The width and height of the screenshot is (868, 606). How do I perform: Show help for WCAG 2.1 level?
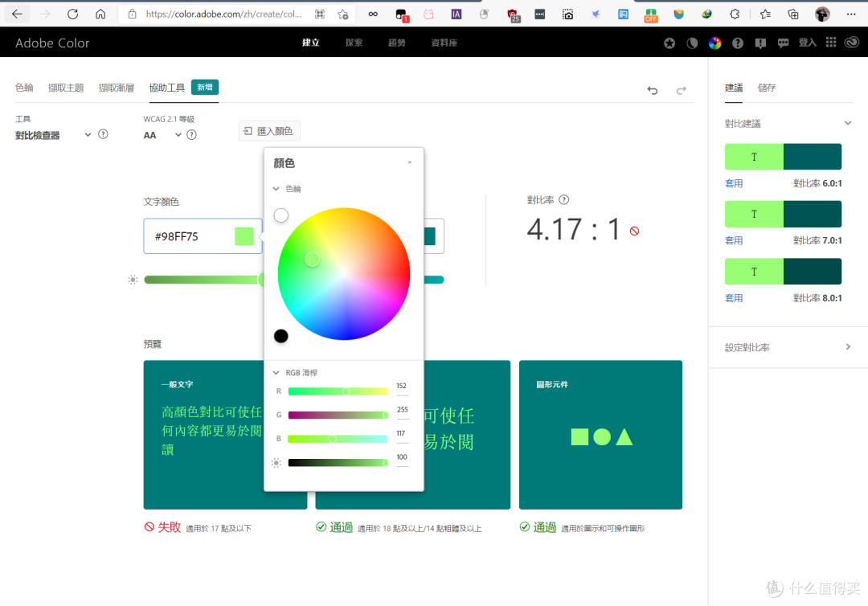click(191, 134)
